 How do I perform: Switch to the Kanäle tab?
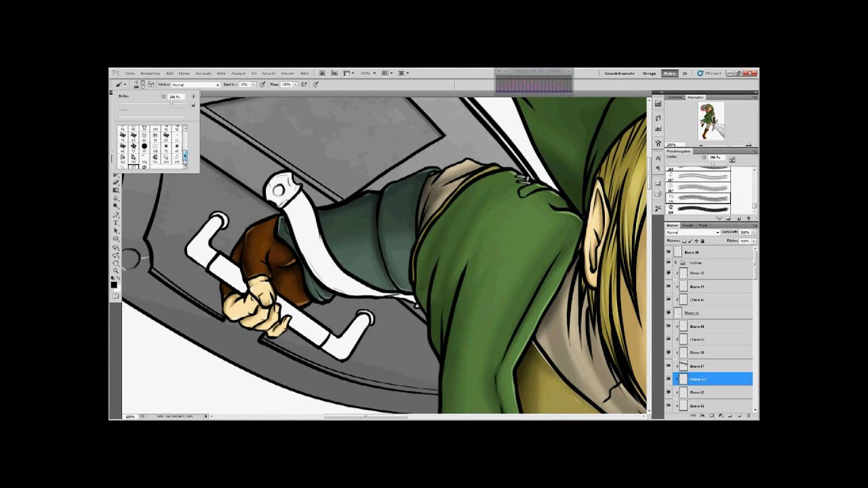(688, 225)
